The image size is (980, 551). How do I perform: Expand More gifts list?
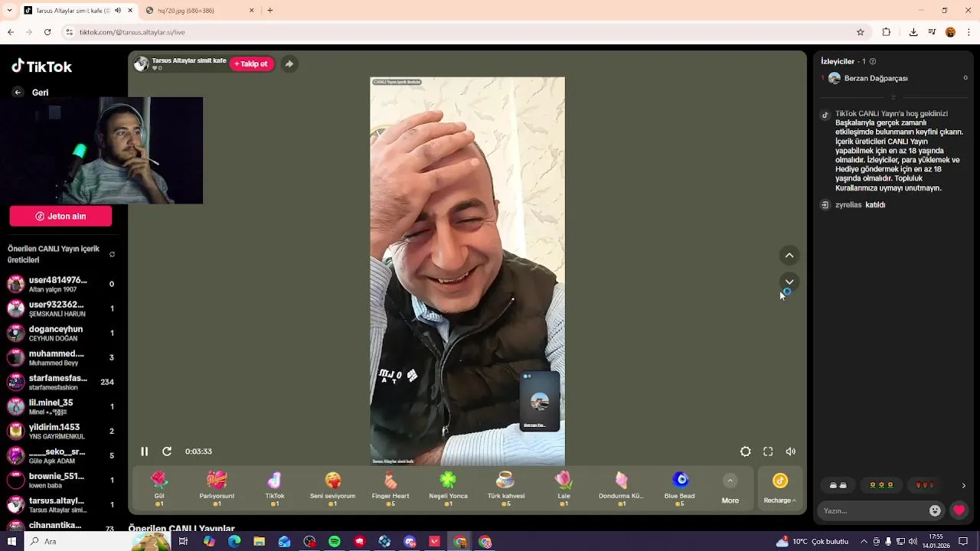(730, 487)
